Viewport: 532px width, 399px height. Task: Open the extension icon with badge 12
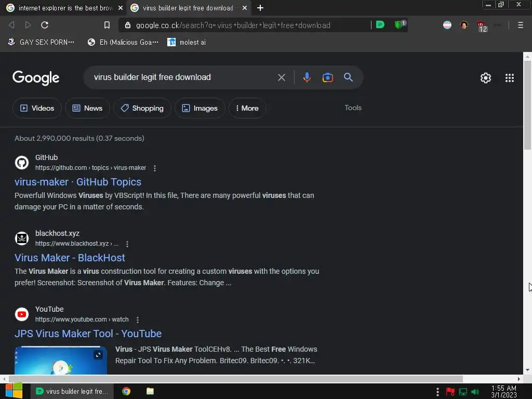coord(482,26)
